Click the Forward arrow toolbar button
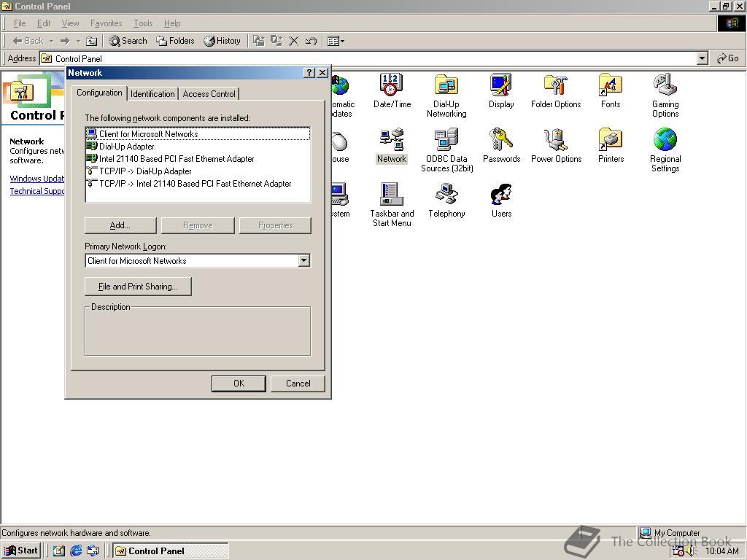 [65, 41]
